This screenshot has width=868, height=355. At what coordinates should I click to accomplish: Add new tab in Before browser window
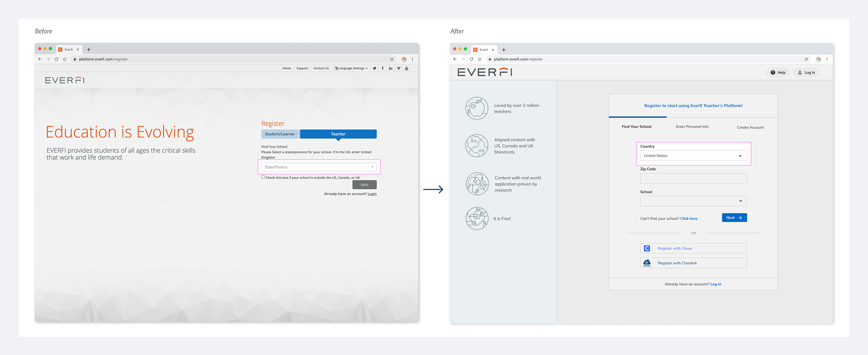pos(89,50)
